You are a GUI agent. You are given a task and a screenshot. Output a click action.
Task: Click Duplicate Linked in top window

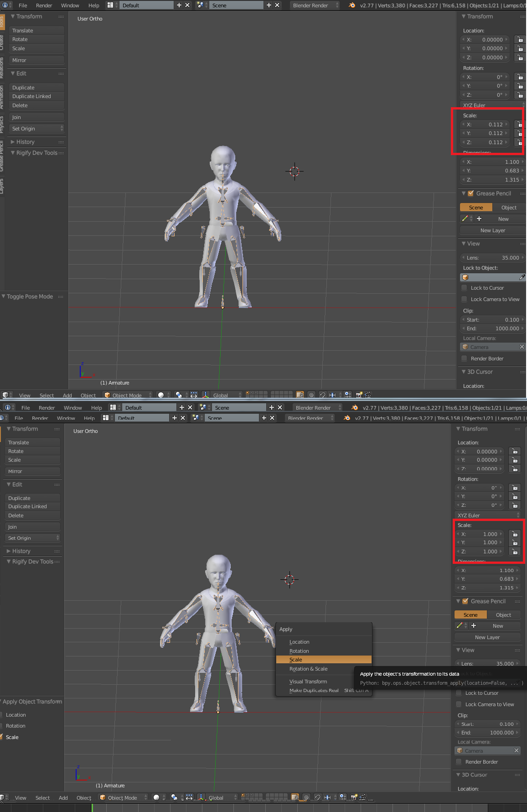click(37, 96)
